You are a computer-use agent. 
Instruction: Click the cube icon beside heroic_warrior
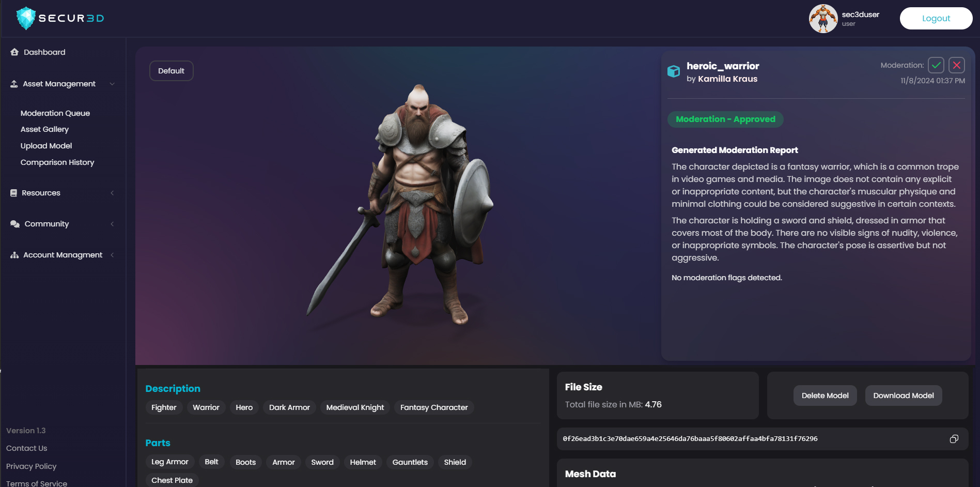point(674,71)
